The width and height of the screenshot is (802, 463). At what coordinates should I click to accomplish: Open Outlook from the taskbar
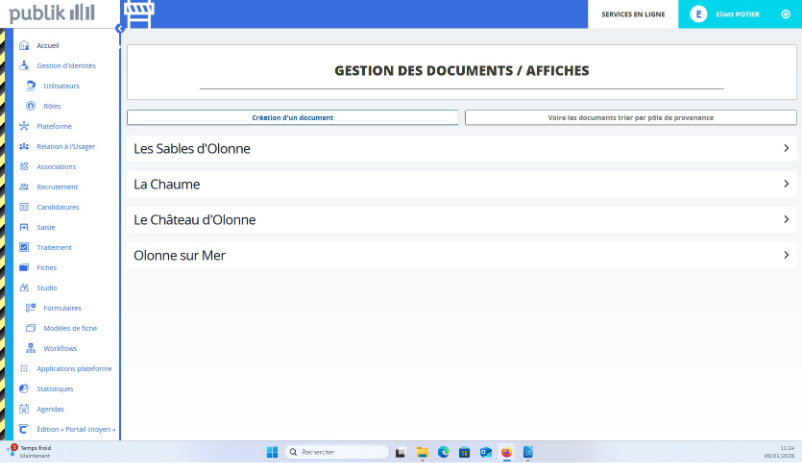[x=485, y=452]
